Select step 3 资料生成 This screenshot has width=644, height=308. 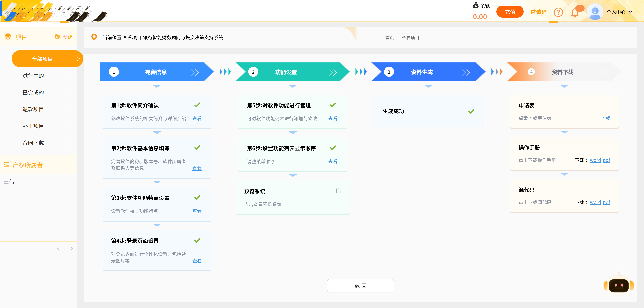(421, 72)
